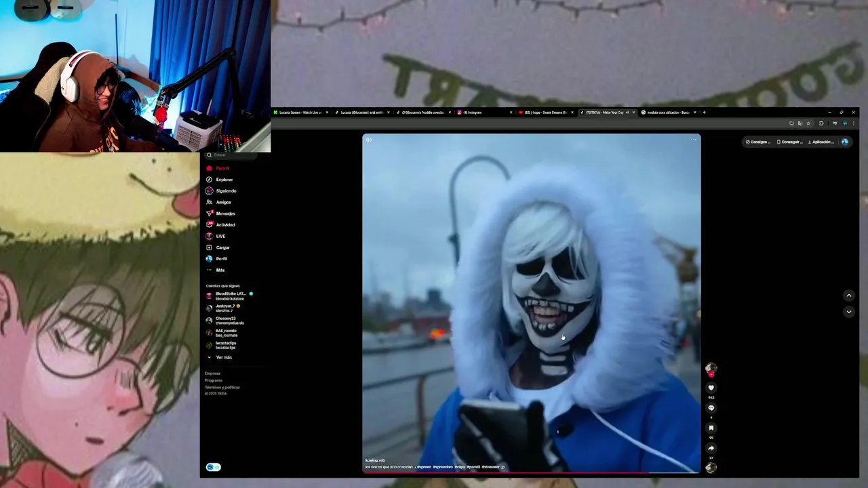Screen dimensions: 868x488
Task: Open the Más three-dots menu
Action: tap(216, 270)
